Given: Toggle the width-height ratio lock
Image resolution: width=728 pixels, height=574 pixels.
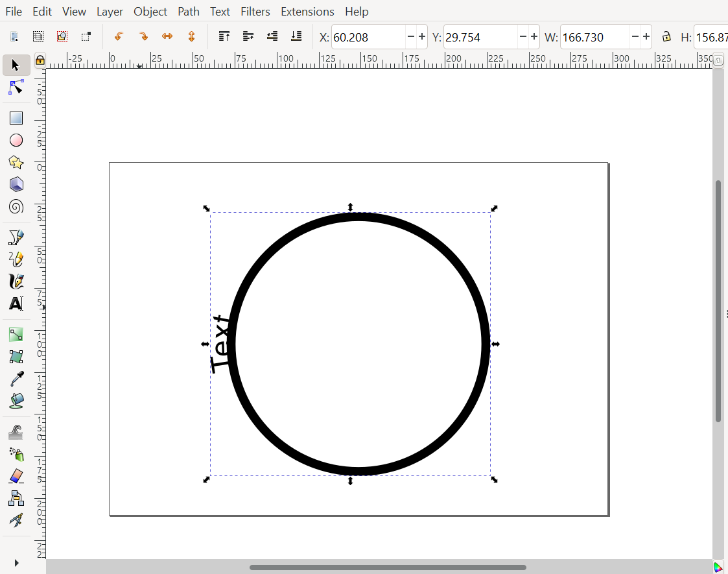Looking at the screenshot, I should click(x=666, y=37).
